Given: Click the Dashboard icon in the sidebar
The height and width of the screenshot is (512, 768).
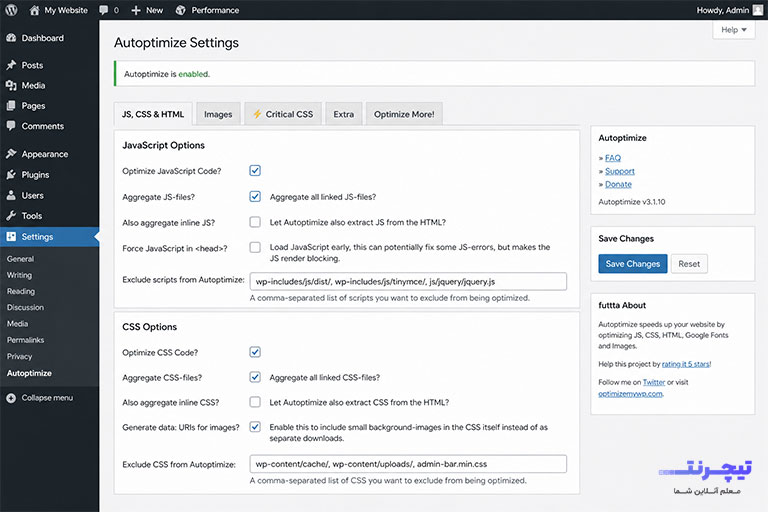Looking at the screenshot, I should coord(11,38).
